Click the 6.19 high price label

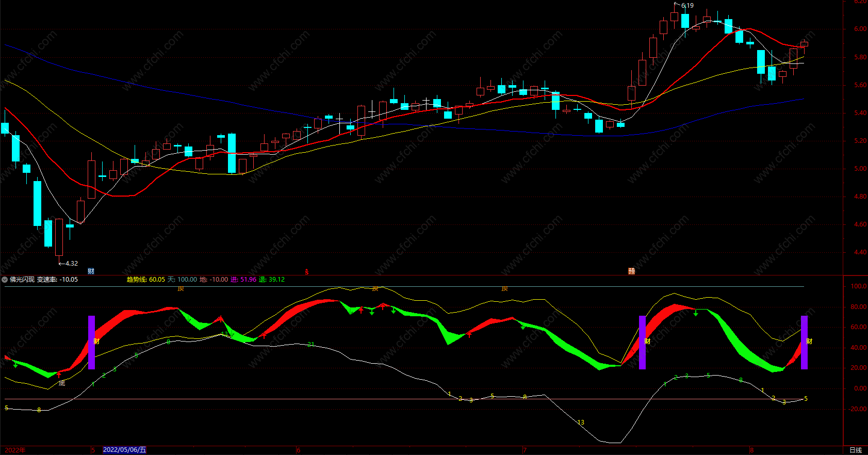click(687, 6)
